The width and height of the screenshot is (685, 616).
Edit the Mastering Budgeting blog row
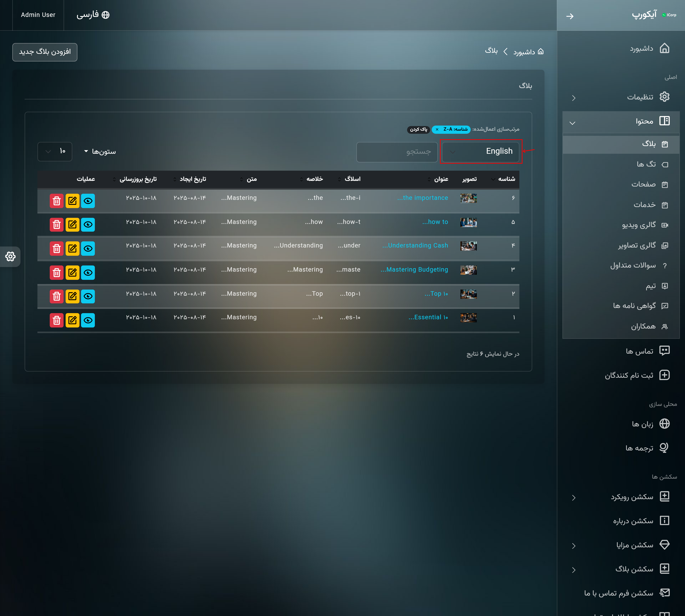(x=72, y=272)
